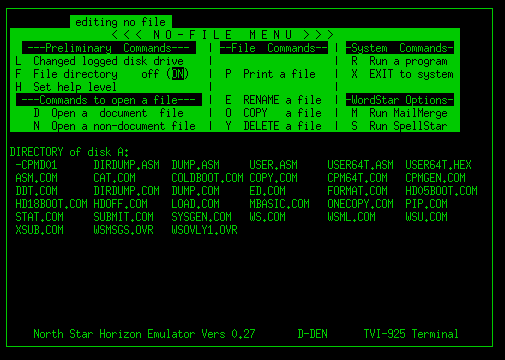
Task: Click 'F File directory' command line
Action: pos(102,74)
